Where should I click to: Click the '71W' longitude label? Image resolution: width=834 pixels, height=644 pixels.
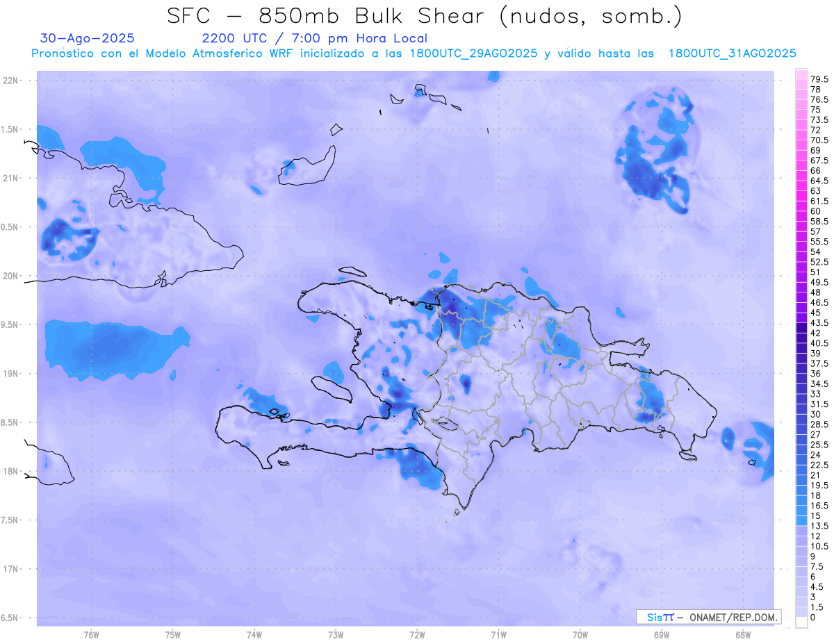pos(498,634)
